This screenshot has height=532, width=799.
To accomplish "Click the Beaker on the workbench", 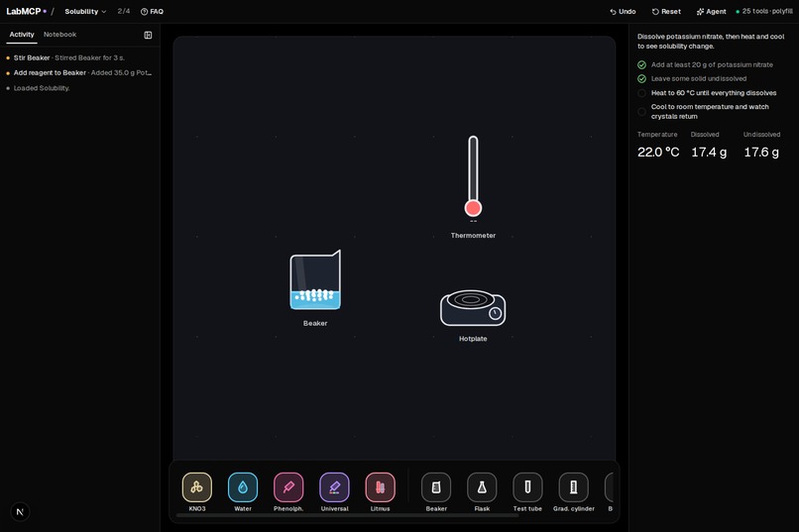I will pos(315,280).
